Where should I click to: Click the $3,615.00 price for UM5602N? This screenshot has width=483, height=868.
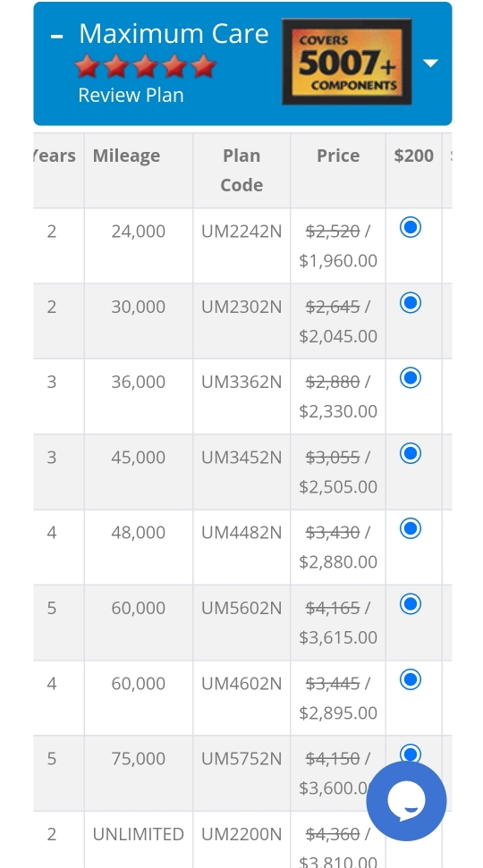point(338,637)
